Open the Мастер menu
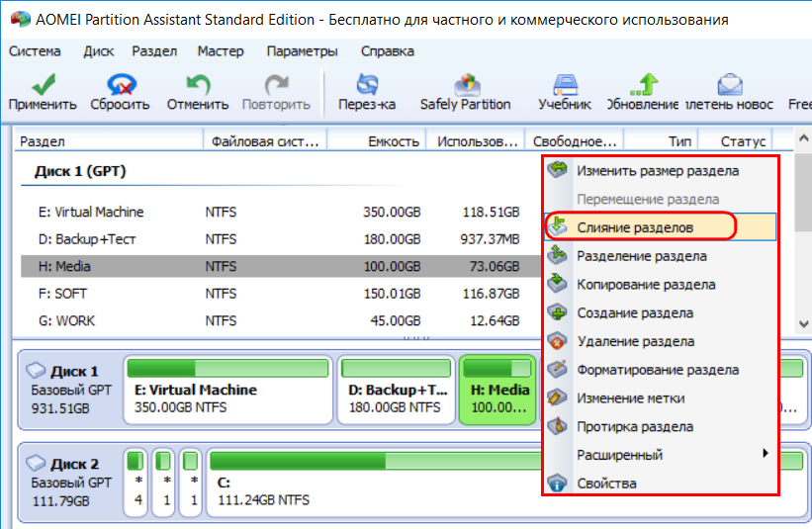Screen dimensions: 812x529 [220, 51]
